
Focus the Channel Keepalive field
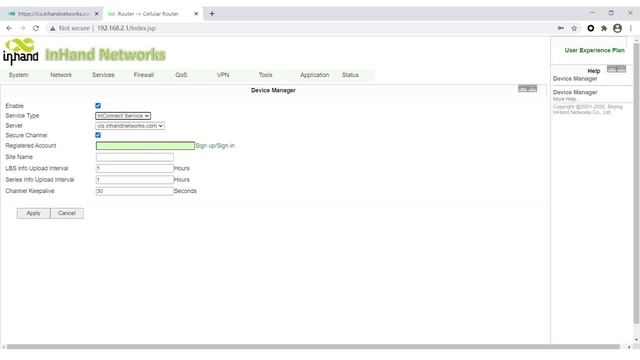coord(135,191)
